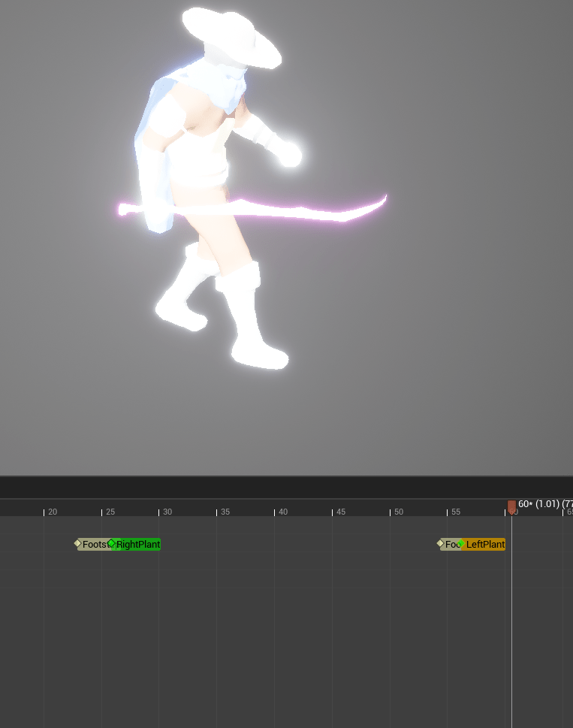
Task: Click the frame 50 tick on the ruler
Action: tap(391, 512)
